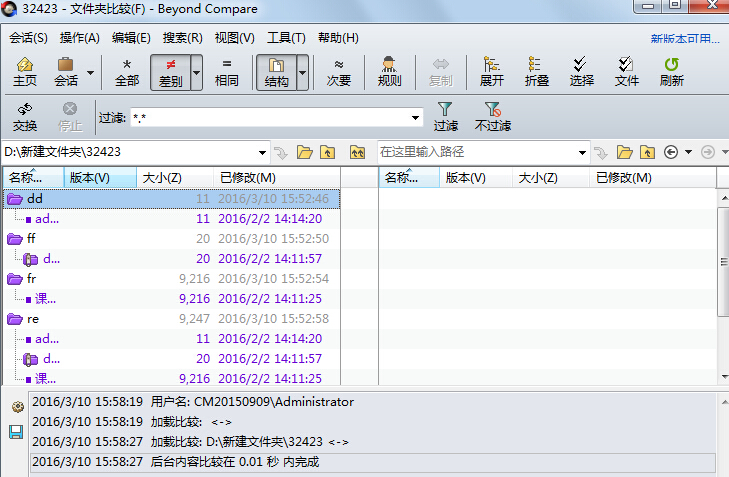Click the 新版本可用 update link
This screenshot has height=477, width=729.
[x=684, y=39]
